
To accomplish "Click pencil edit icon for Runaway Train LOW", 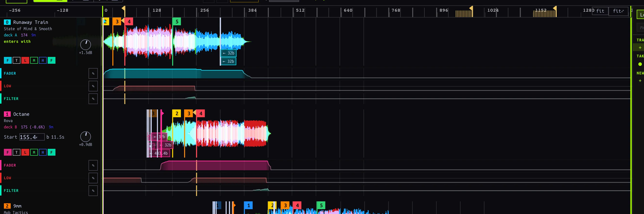I will [93, 86].
